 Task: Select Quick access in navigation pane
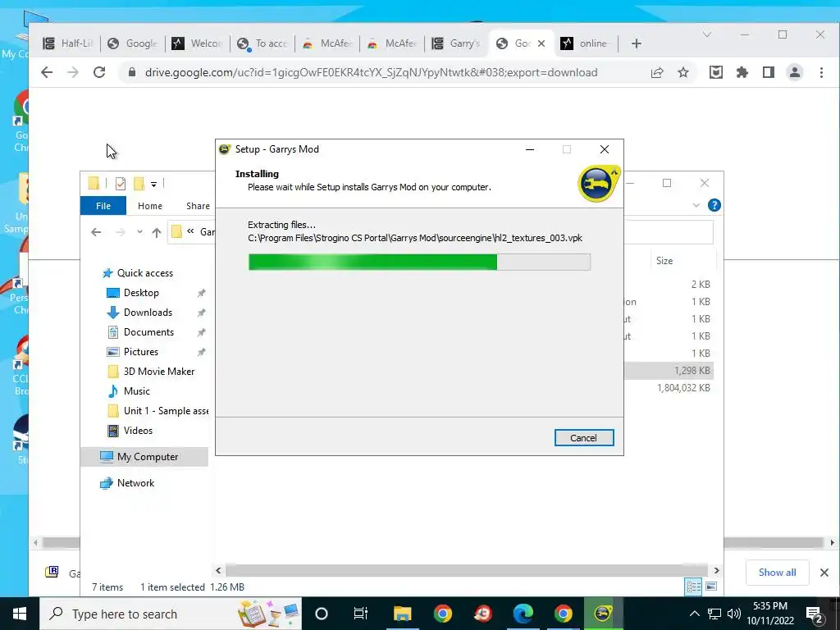pos(138,273)
